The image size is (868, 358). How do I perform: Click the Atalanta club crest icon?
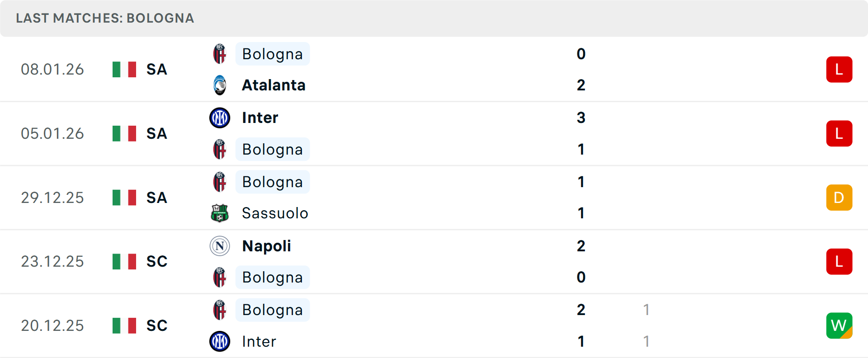[220, 85]
